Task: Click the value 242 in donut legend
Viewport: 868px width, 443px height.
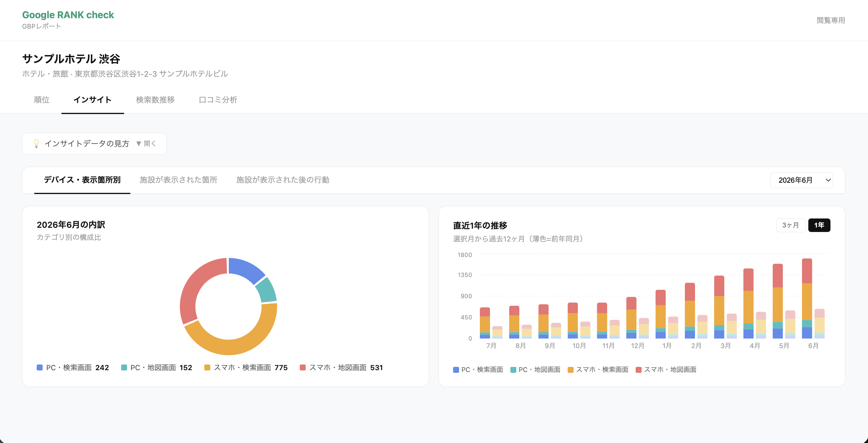Action: click(x=102, y=367)
